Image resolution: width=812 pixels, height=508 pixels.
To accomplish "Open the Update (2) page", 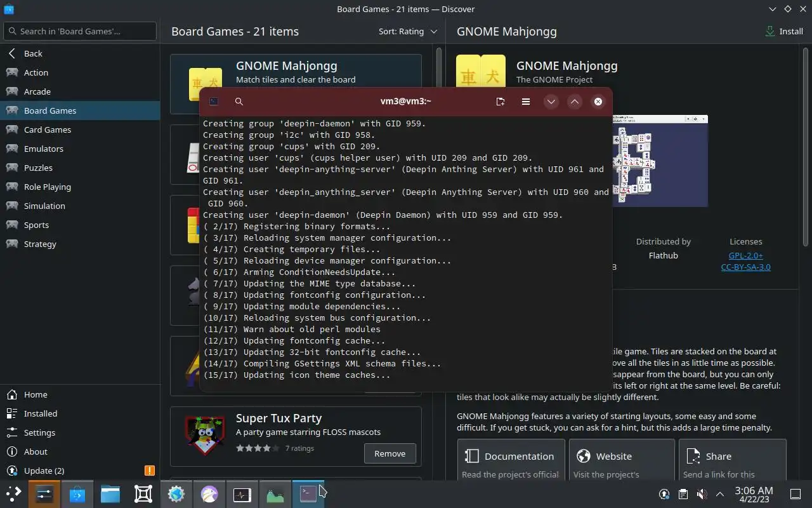I will pos(80,471).
